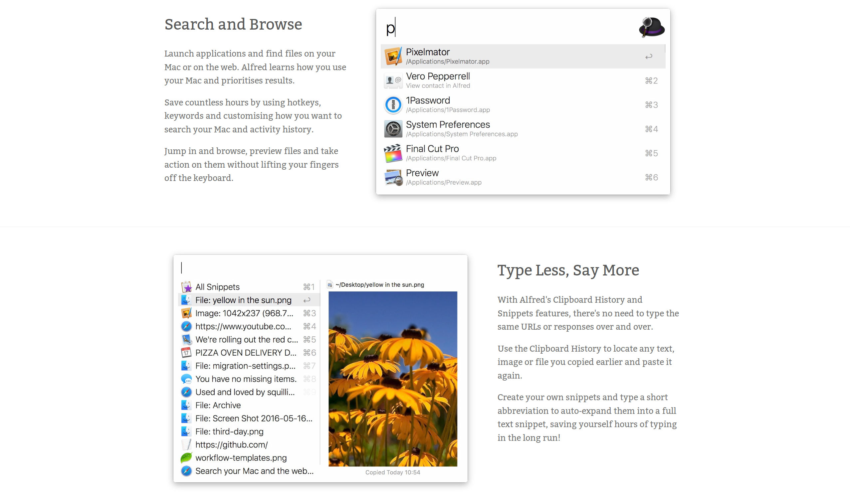Image resolution: width=850 pixels, height=504 pixels.
Task: Click the Pixelmator app icon
Action: point(393,56)
